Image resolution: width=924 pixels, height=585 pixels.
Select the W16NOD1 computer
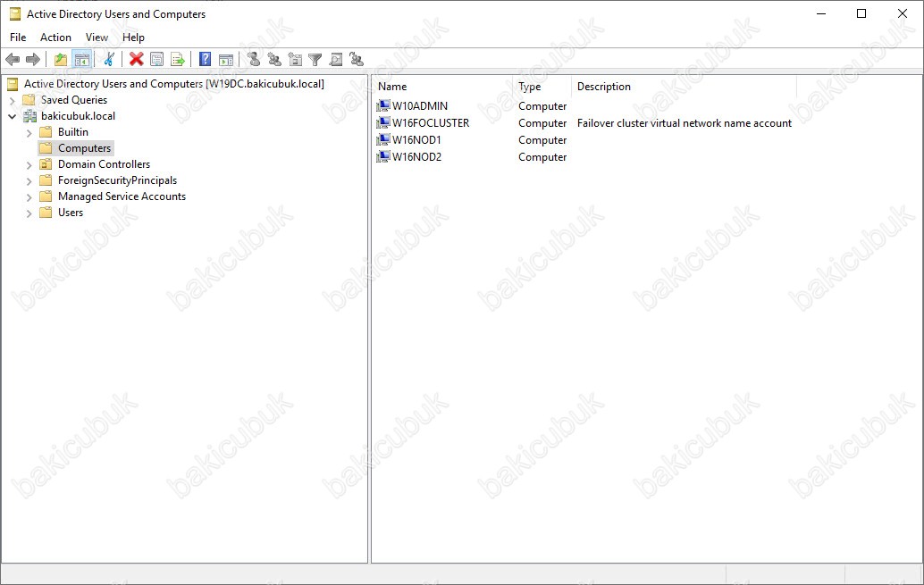(416, 140)
